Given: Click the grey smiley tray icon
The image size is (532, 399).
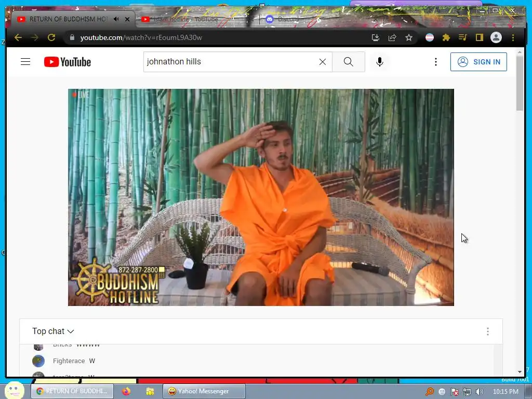Looking at the screenshot, I should [x=442, y=392].
